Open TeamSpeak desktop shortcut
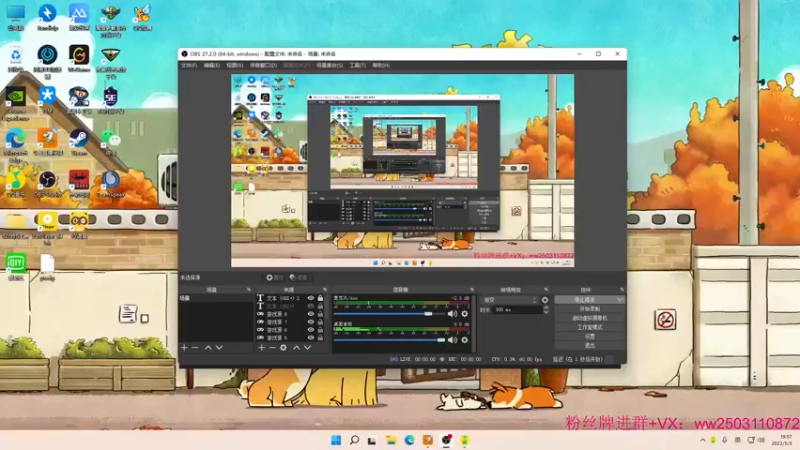 coord(110,184)
